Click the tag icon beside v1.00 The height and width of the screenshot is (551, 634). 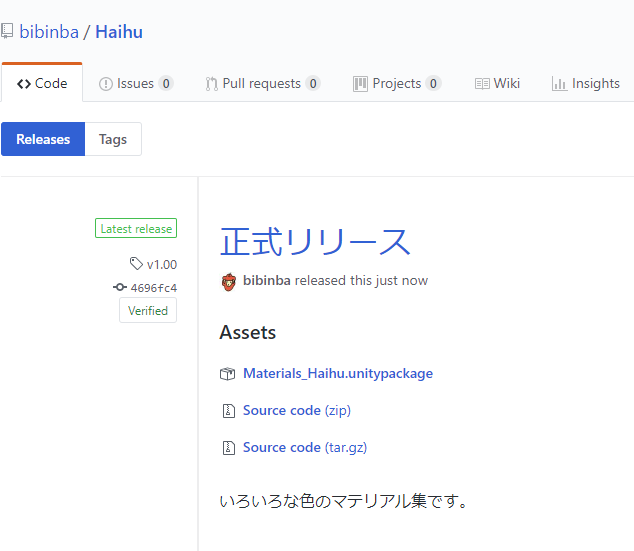point(136,264)
